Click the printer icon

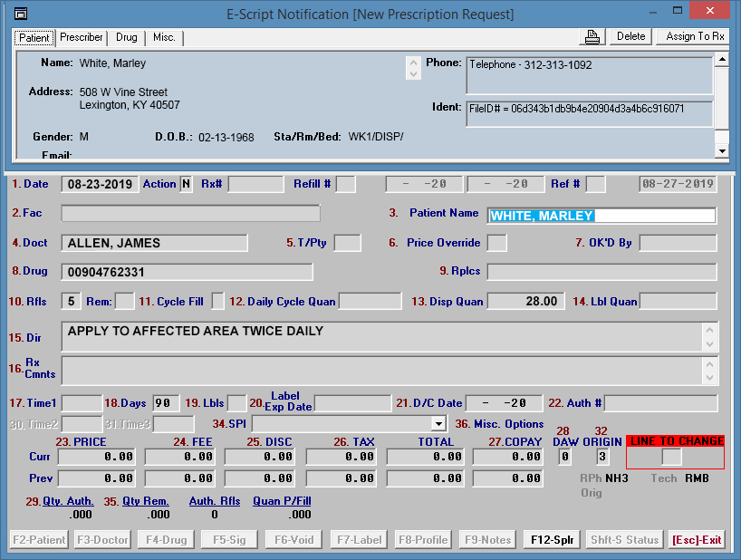pos(592,37)
